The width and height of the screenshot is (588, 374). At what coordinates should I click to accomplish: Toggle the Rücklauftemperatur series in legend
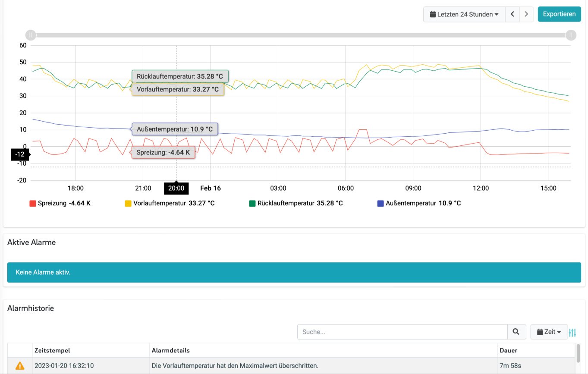296,203
